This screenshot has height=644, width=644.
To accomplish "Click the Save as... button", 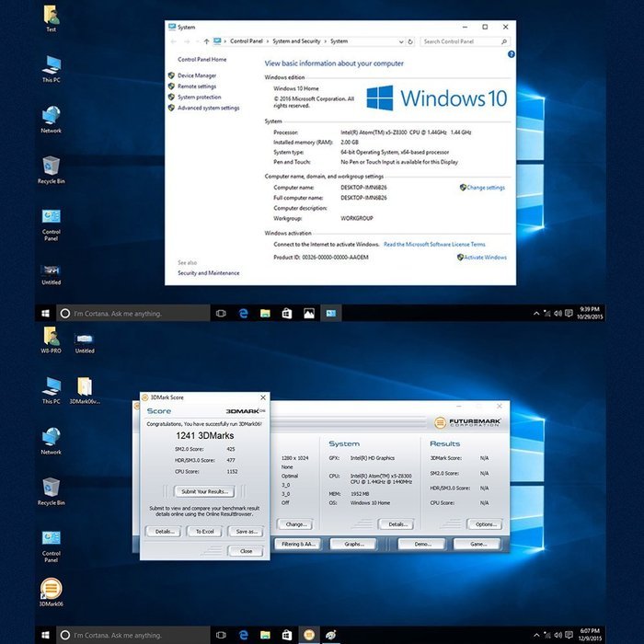I will [x=246, y=532].
